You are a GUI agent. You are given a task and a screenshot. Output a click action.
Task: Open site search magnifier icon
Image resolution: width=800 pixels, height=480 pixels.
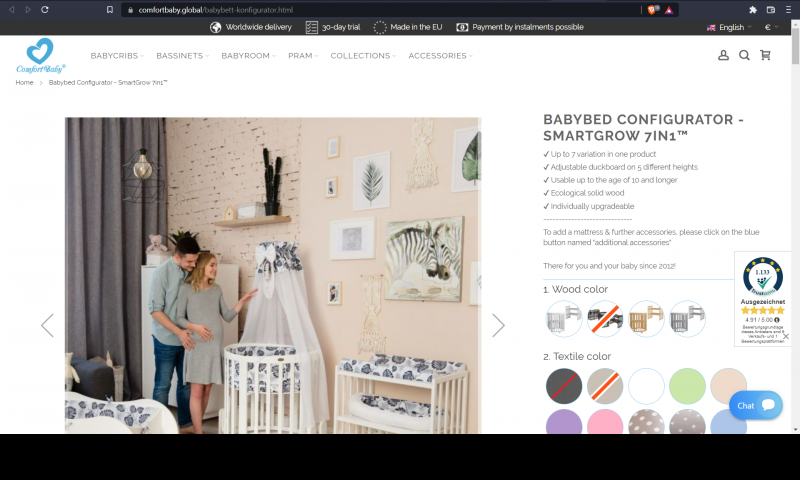tap(744, 55)
